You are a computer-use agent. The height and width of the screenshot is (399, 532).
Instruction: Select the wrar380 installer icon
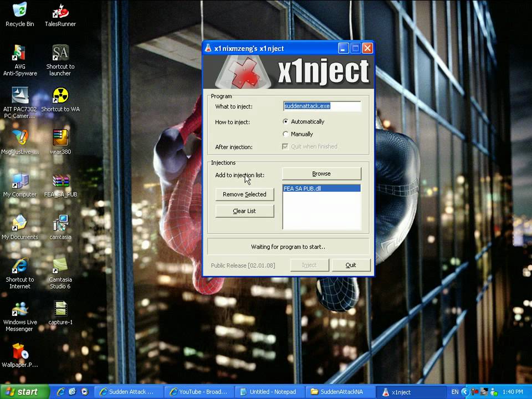60,142
